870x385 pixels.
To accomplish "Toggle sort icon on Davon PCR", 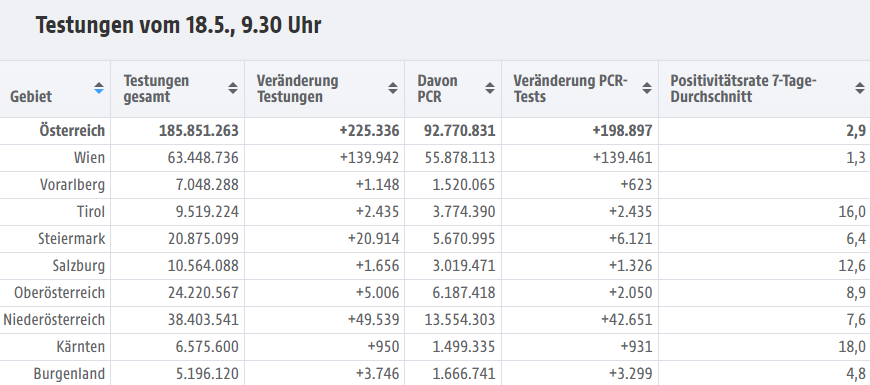I will click(x=490, y=88).
